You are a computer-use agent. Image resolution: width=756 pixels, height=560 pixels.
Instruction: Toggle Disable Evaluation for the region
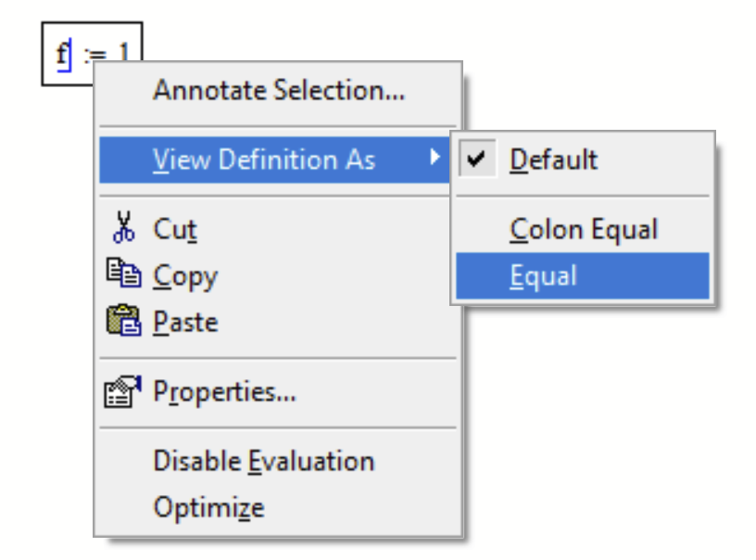click(263, 461)
